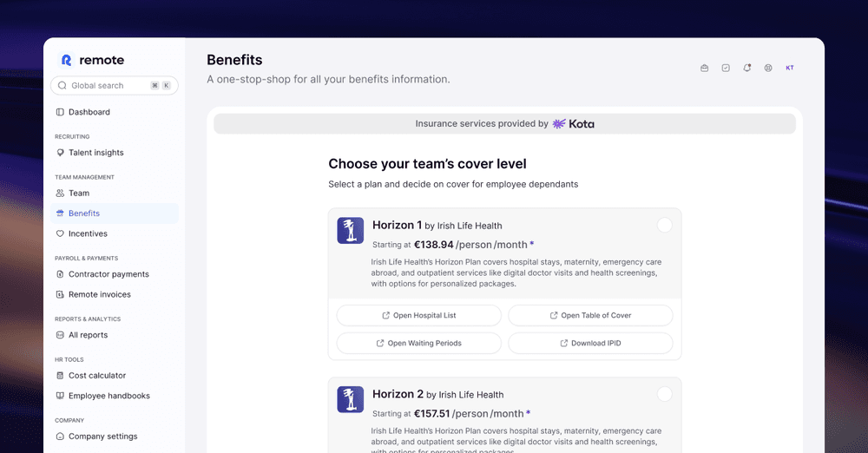Click the €138.94 starting price text
The height and width of the screenshot is (453, 868).
coord(434,245)
